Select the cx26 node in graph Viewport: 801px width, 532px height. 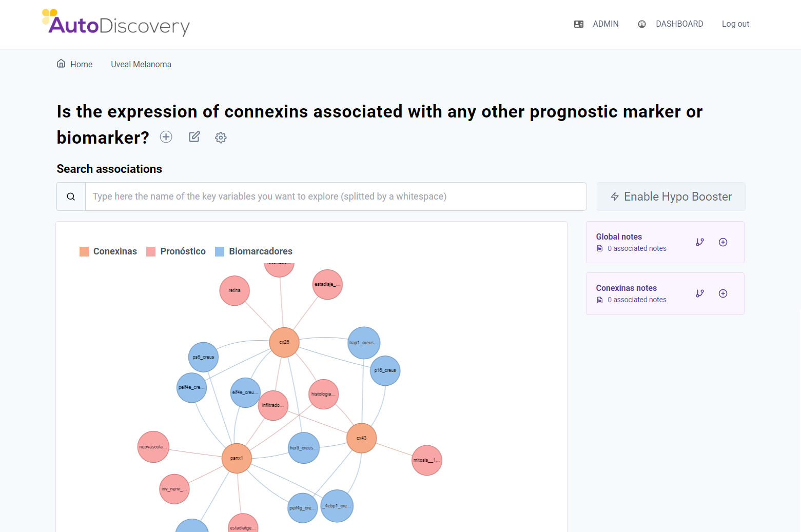284,342
